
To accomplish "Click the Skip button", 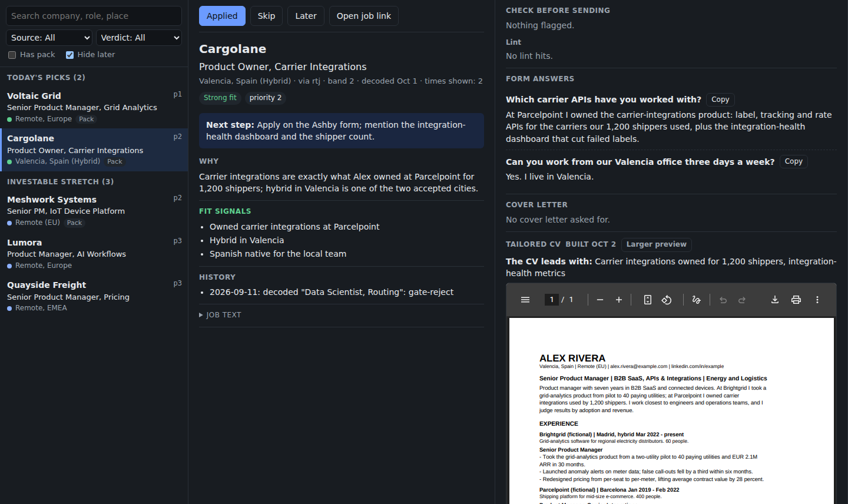I will [266, 16].
